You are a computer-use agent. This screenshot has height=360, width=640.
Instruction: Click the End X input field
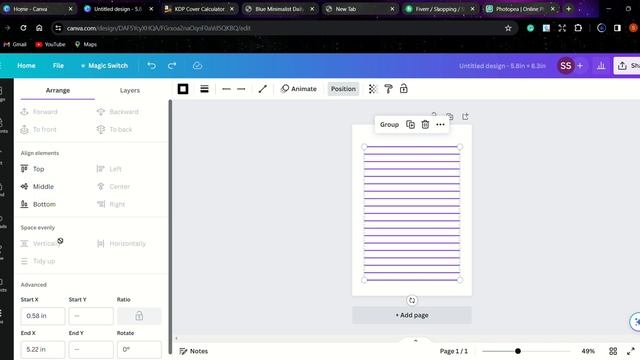[43, 349]
